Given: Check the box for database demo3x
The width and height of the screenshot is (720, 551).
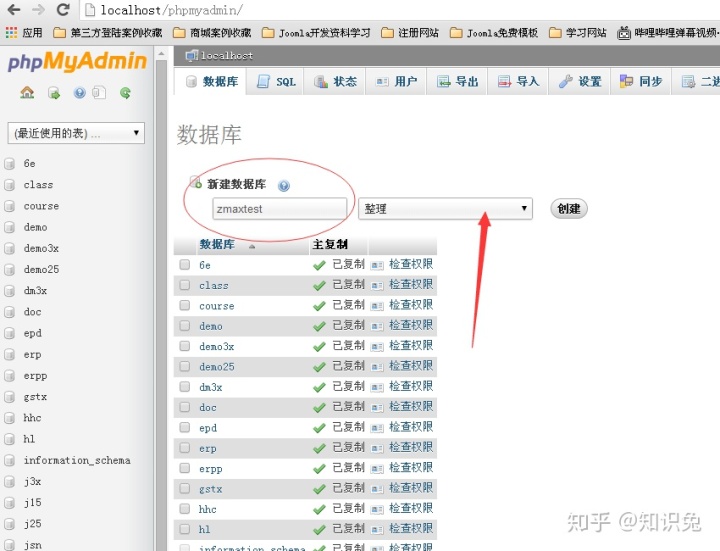Looking at the screenshot, I should point(185,346).
